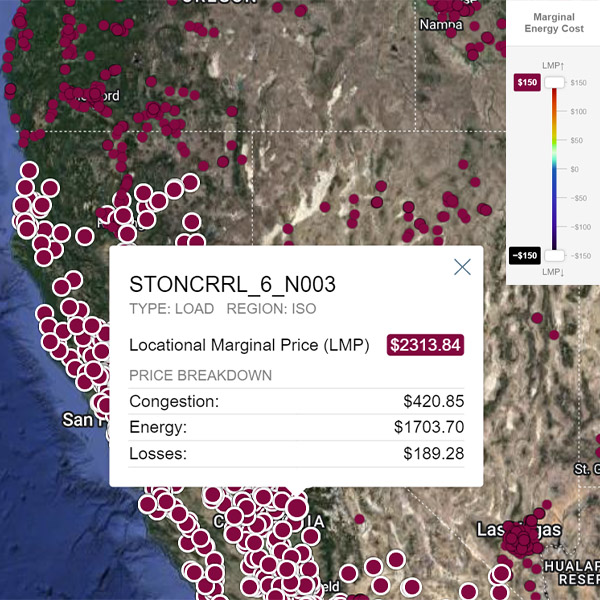Select the Losses price breakdown row
Screen dimensions: 600x600
click(x=296, y=453)
